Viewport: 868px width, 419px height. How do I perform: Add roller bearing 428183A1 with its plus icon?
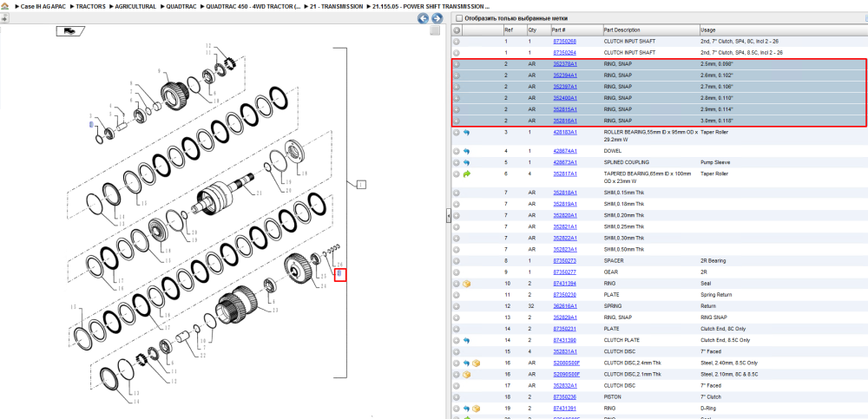coord(457,133)
